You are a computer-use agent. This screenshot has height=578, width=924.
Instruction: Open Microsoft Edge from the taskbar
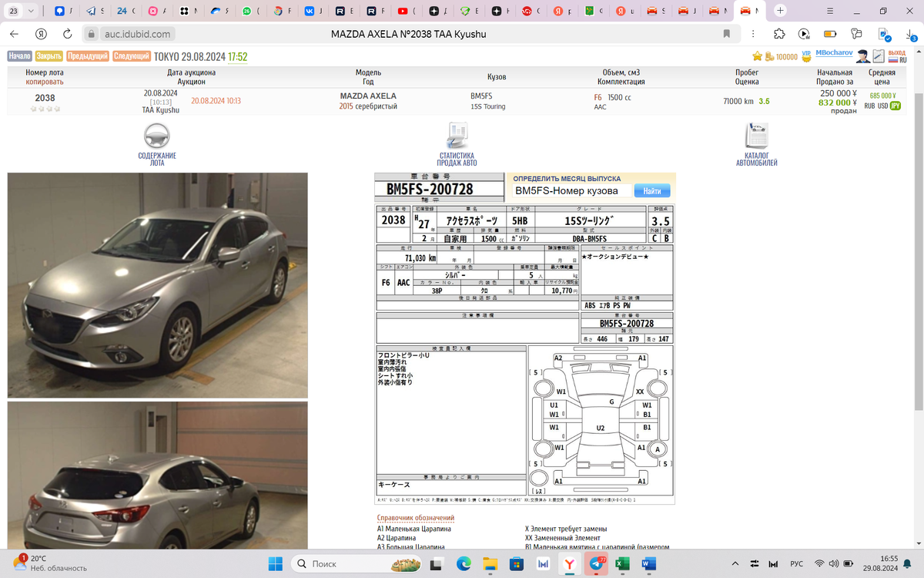click(x=463, y=564)
